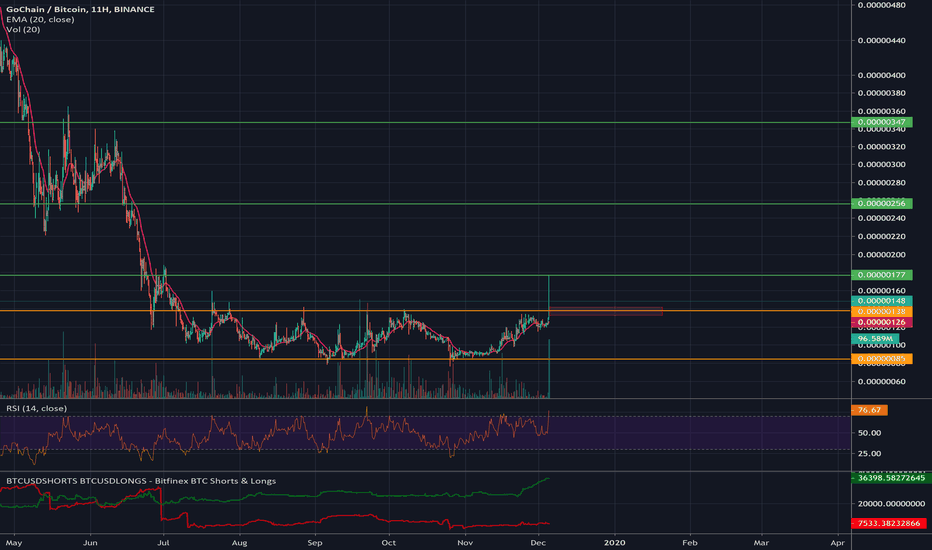Image resolution: width=932 pixels, height=550 pixels.
Task: Select the EMA (20, close) indicator label
Action: (40, 19)
